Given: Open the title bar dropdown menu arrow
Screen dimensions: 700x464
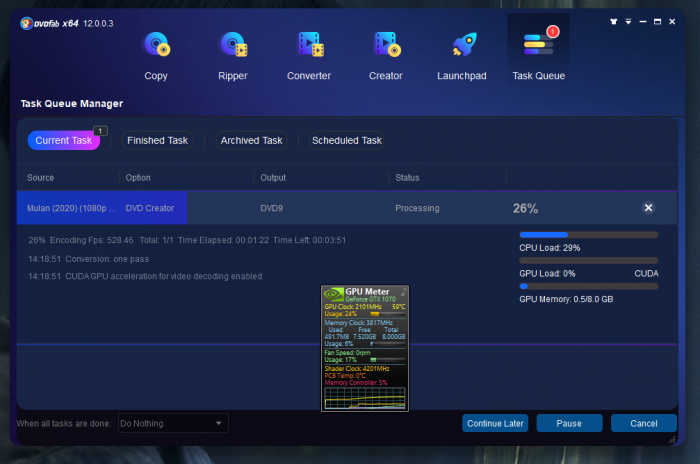Looking at the screenshot, I should coord(627,20).
